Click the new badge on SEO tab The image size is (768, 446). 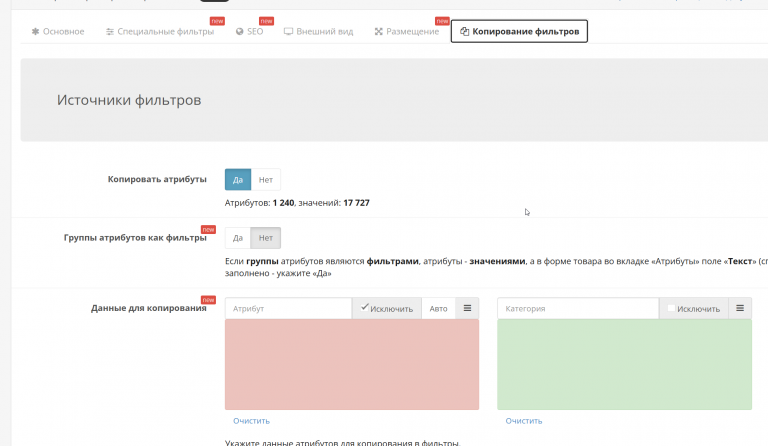[x=266, y=21]
